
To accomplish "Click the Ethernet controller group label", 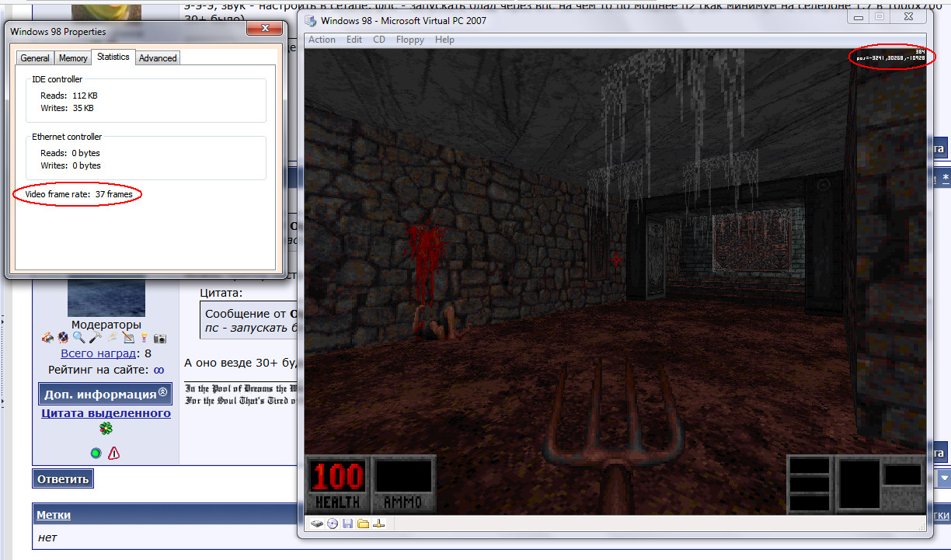I will point(67,137).
